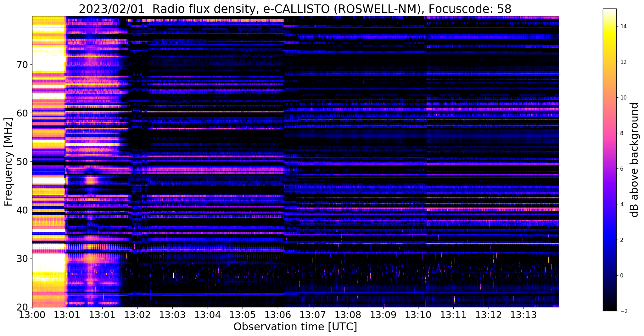The image size is (644, 336).
Task: Click time tick label 13:09
Action: 383,315
